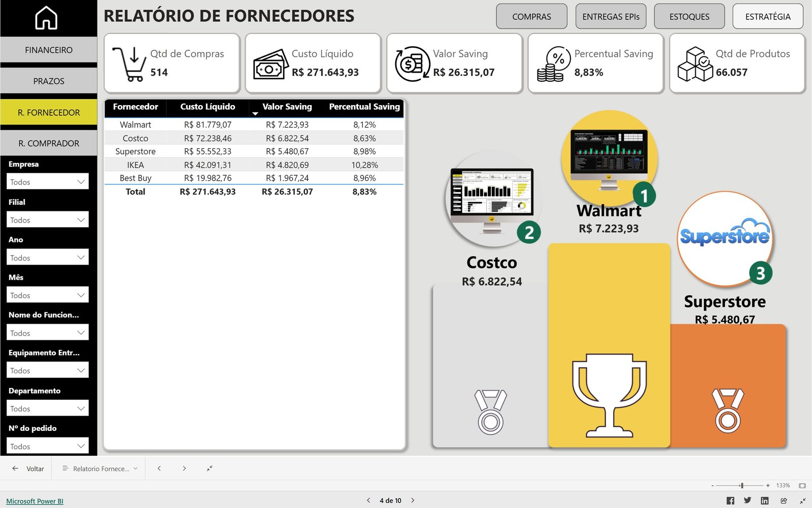Sort table by Custo Líquido column
This screenshot has width=812, height=508.
pyautogui.click(x=208, y=107)
